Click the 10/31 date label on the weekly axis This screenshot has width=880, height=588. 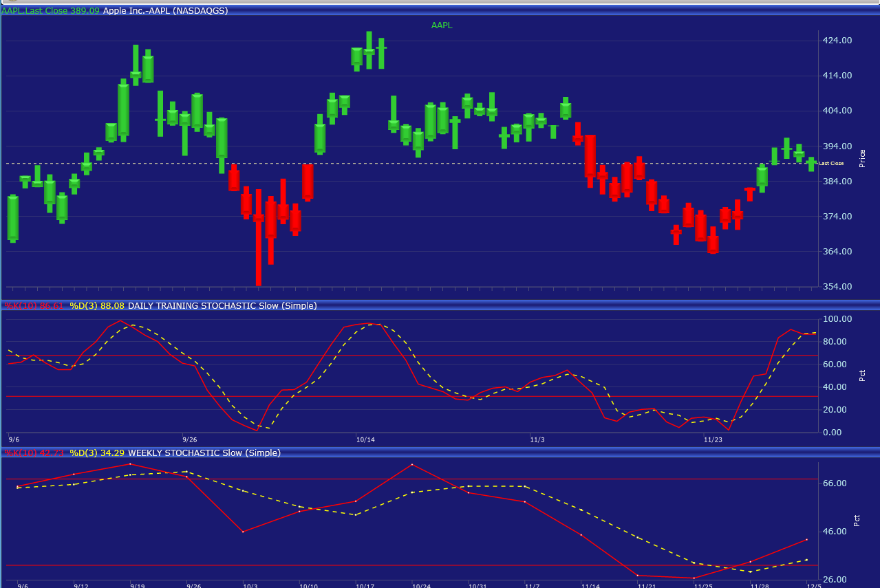pos(477,585)
